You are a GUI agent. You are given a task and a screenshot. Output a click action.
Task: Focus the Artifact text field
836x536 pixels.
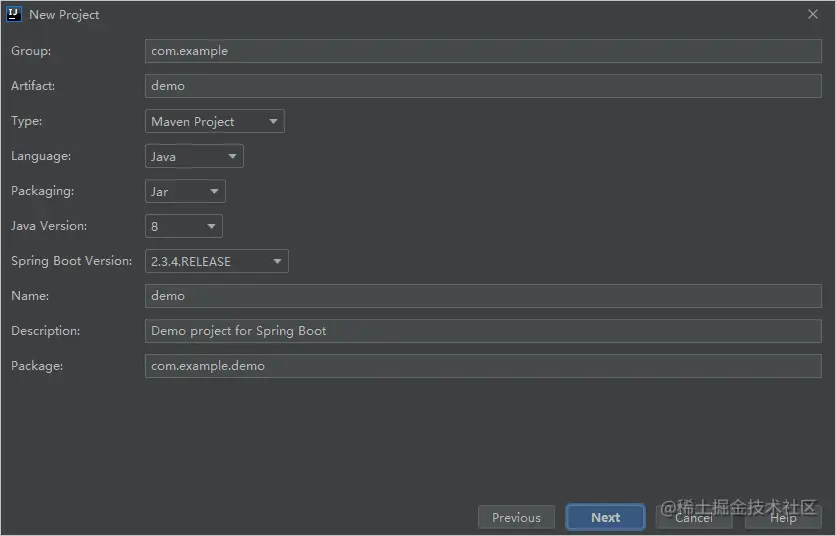(x=482, y=86)
